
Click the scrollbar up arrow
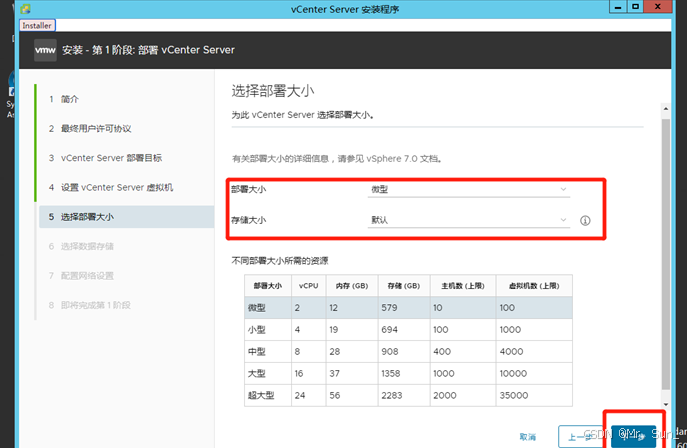[666, 108]
